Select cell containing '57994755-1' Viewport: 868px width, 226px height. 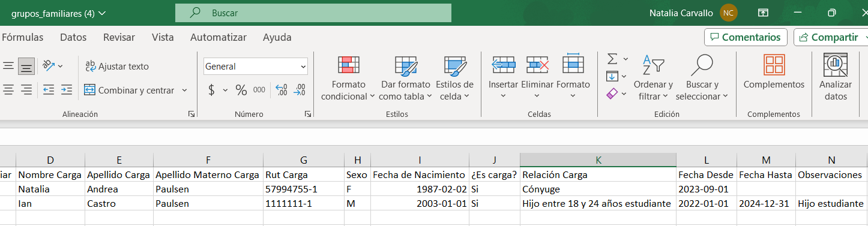(304, 189)
